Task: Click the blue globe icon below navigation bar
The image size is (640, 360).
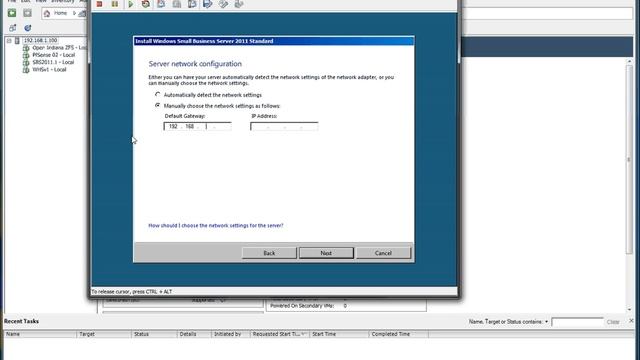Action: [27, 28]
